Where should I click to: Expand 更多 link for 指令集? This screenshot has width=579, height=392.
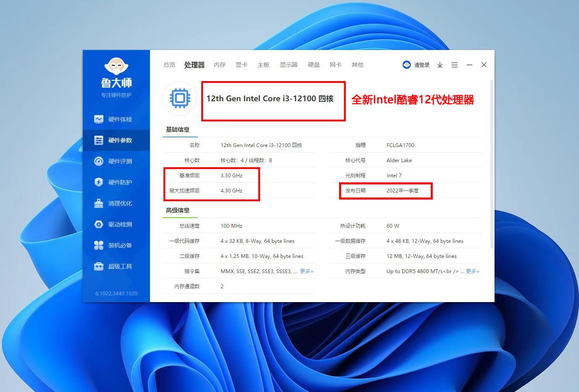(307, 271)
